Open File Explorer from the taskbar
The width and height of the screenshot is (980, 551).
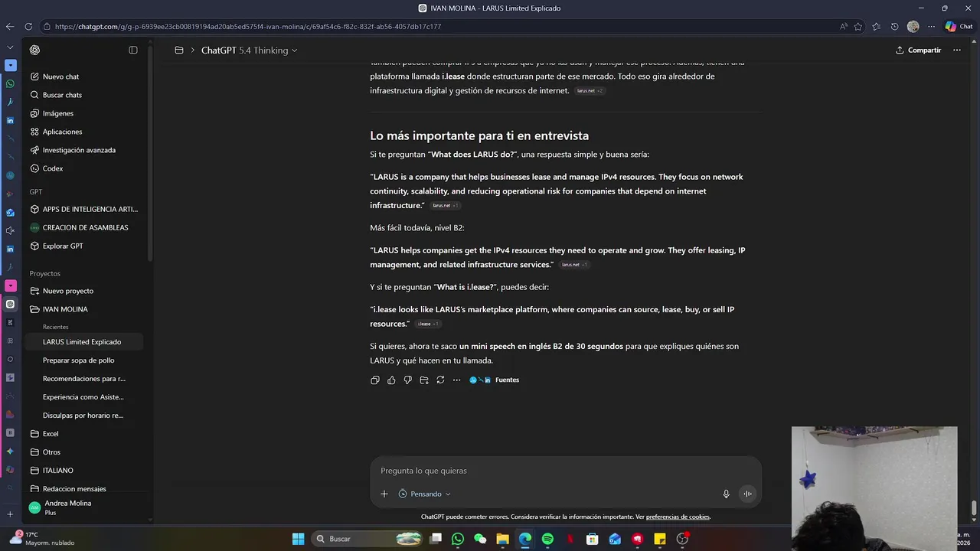coord(503,539)
